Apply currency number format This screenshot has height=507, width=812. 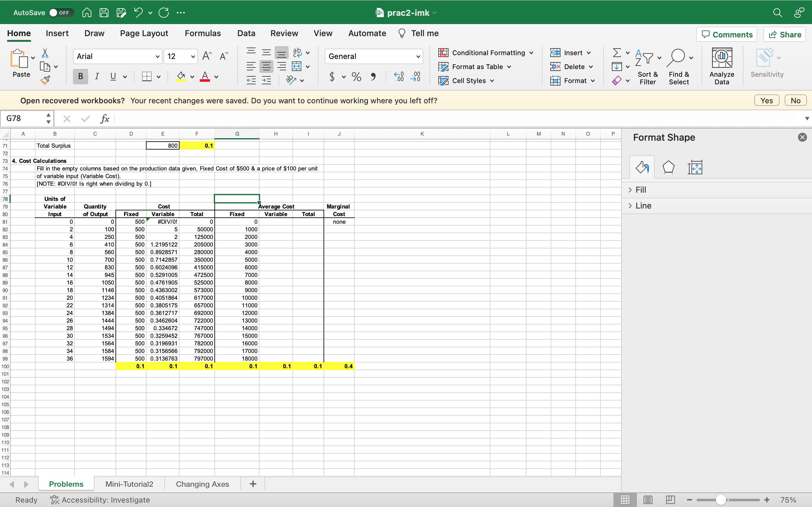tap(333, 77)
